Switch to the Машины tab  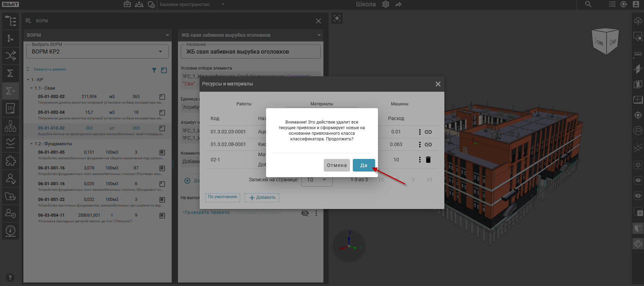tap(399, 104)
